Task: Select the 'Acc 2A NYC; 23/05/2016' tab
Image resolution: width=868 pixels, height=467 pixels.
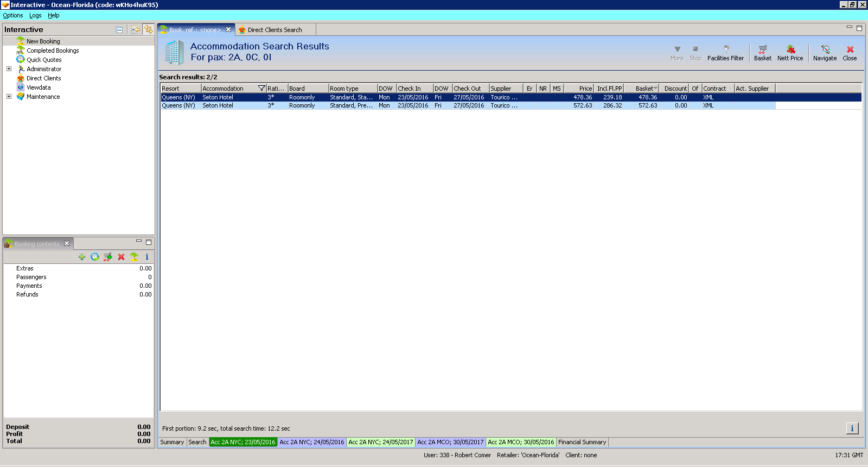Action: click(243, 442)
